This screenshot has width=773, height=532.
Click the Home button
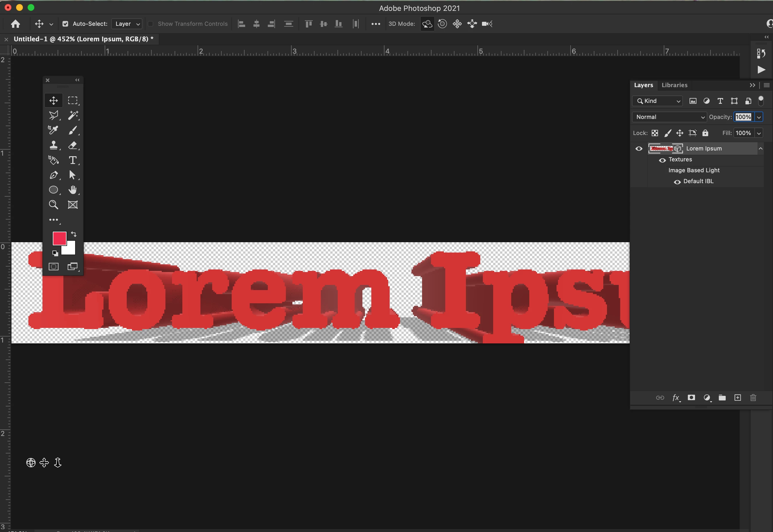[x=15, y=24]
